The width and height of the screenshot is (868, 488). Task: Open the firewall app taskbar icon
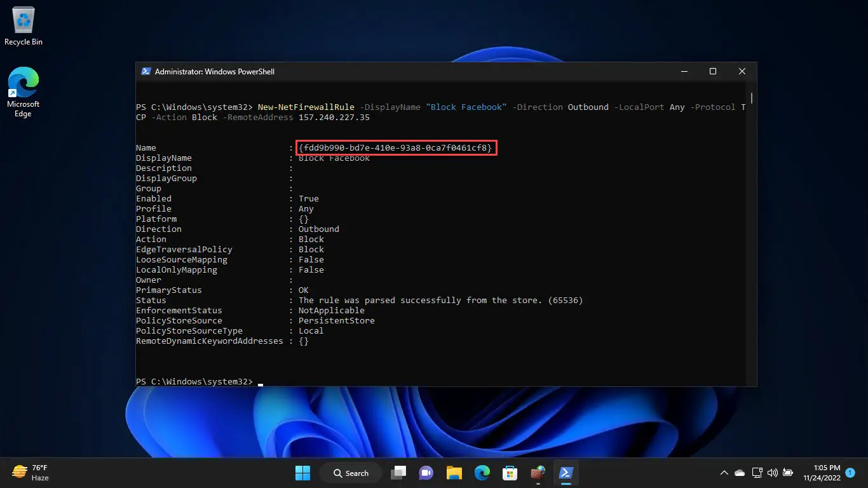point(538,473)
